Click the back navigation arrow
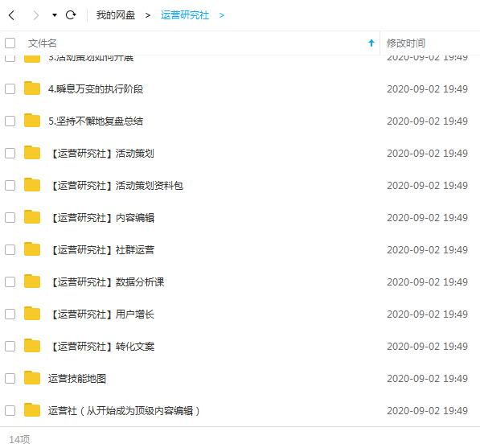 click(x=11, y=15)
